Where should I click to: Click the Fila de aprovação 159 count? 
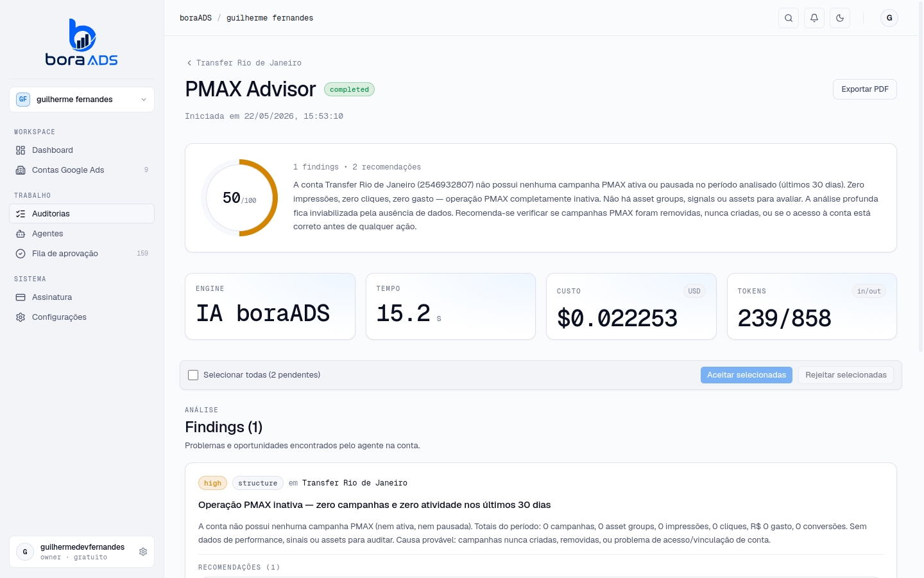142,254
